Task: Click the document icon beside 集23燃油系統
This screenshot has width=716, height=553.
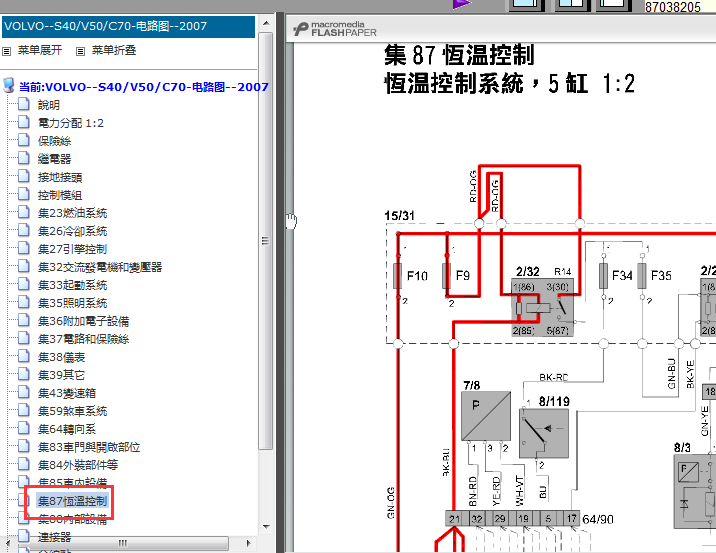Action: [x=24, y=212]
